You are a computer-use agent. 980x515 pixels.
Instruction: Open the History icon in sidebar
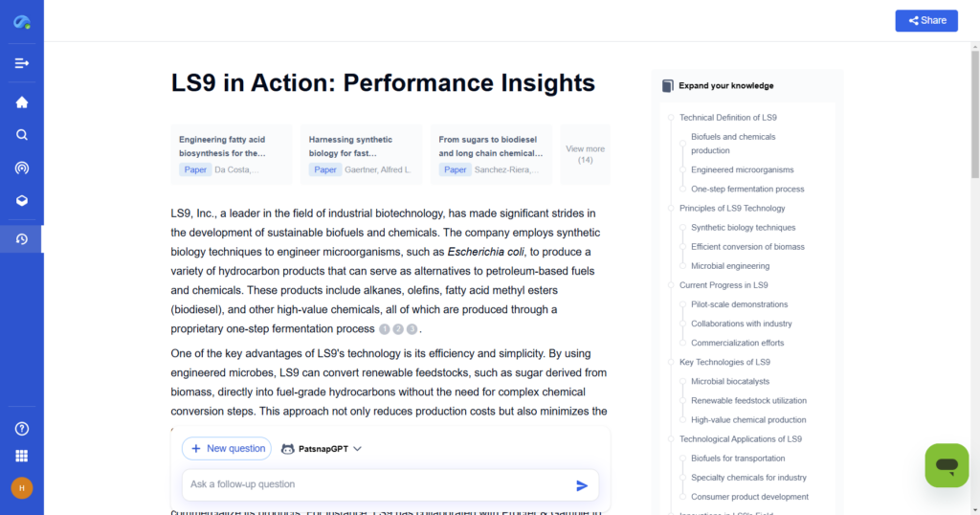(x=21, y=238)
